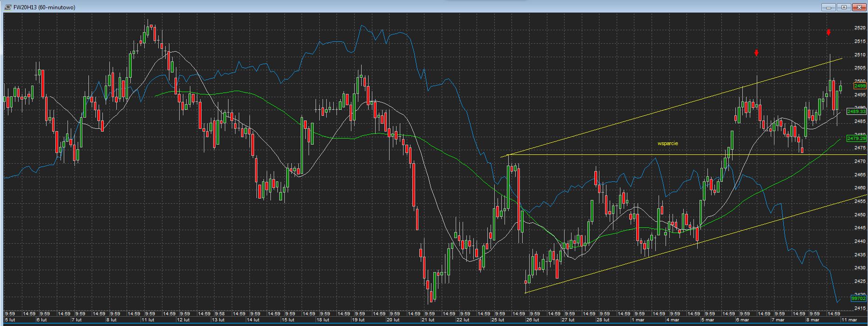Select the "5 lut" date on time axis

[11, 320]
